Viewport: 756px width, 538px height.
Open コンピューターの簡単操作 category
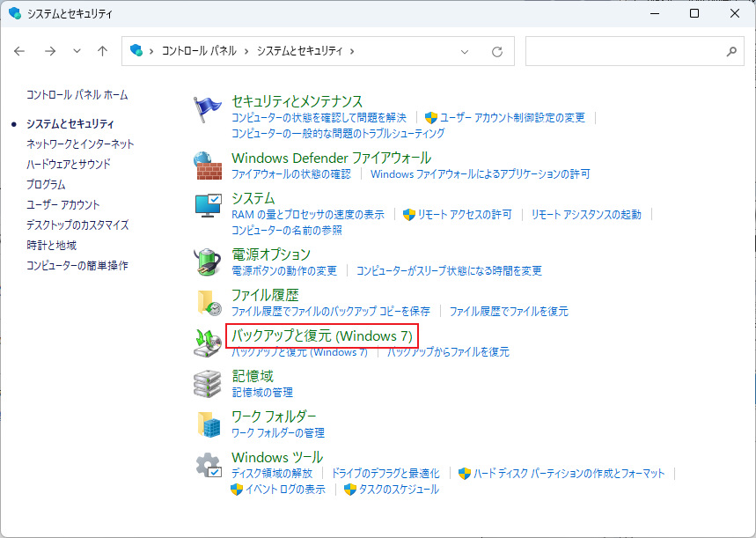click(77, 265)
